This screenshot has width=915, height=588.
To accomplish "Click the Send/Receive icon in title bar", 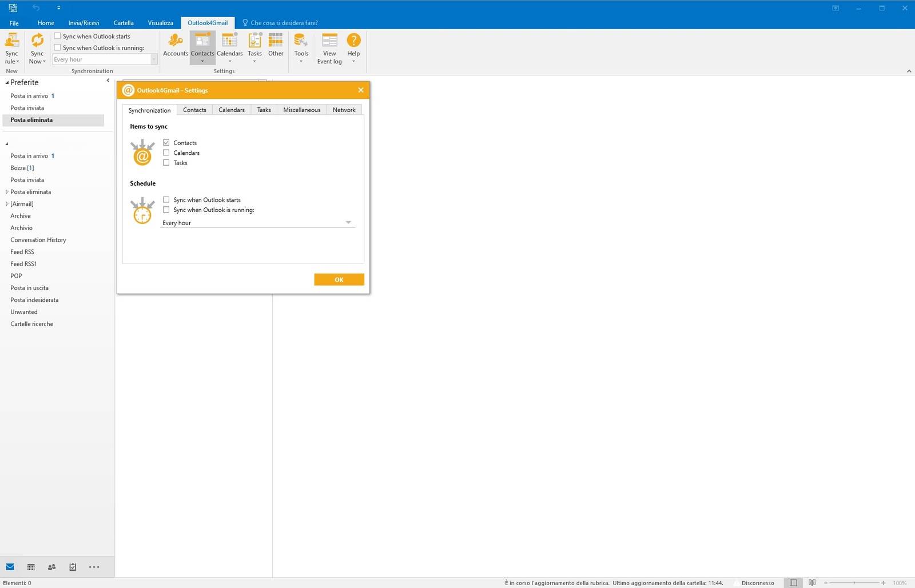I will click(13, 8).
